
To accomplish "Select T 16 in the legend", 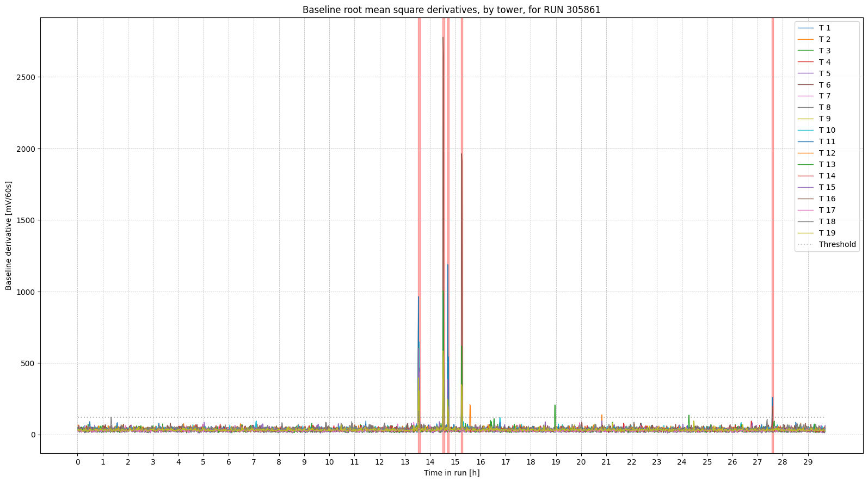I will (827, 199).
